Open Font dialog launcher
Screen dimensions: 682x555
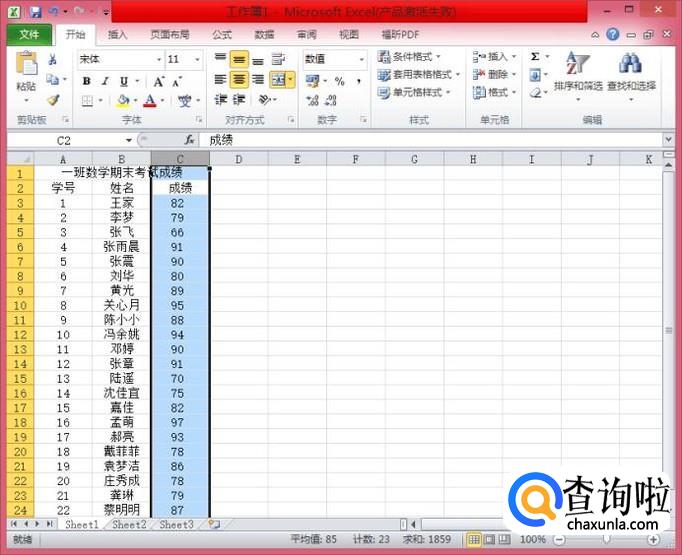point(199,119)
